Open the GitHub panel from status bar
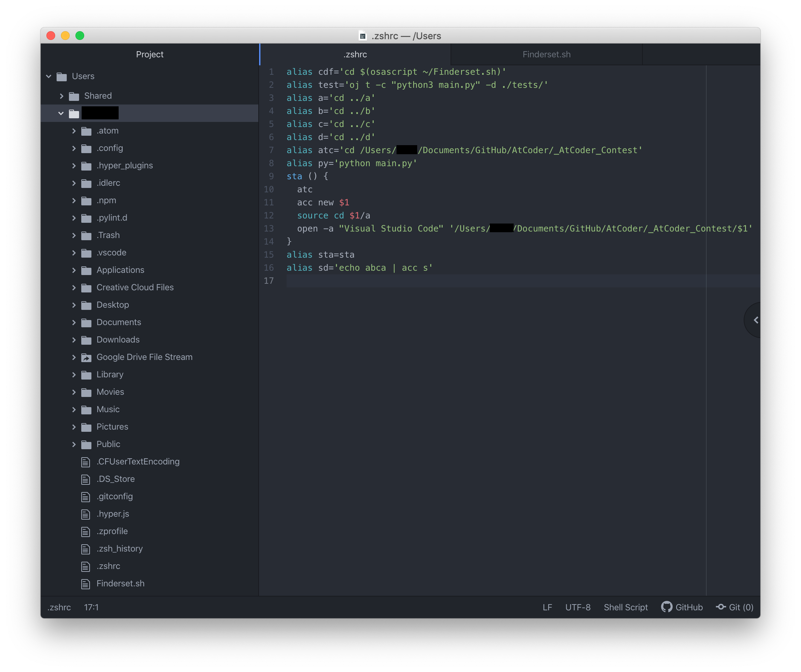This screenshot has width=801, height=672. tap(682, 607)
